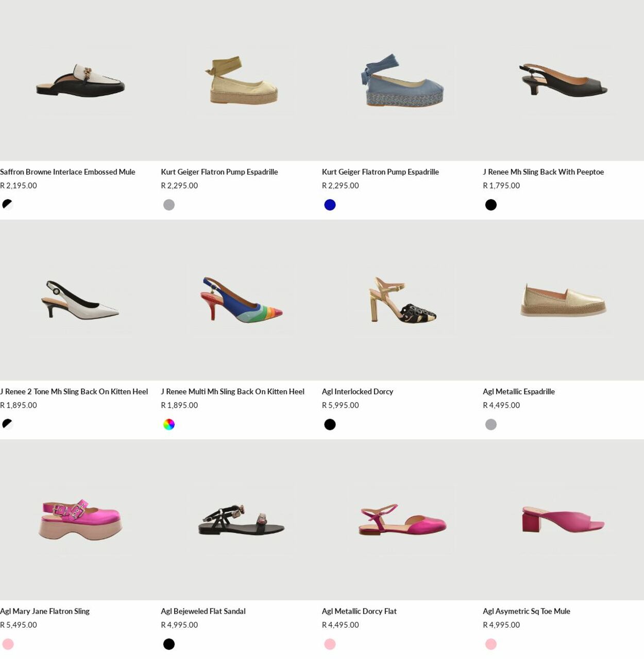View gold Agl Metallic Espadrille photo
Screen dimensions: 644x659
(x=563, y=300)
